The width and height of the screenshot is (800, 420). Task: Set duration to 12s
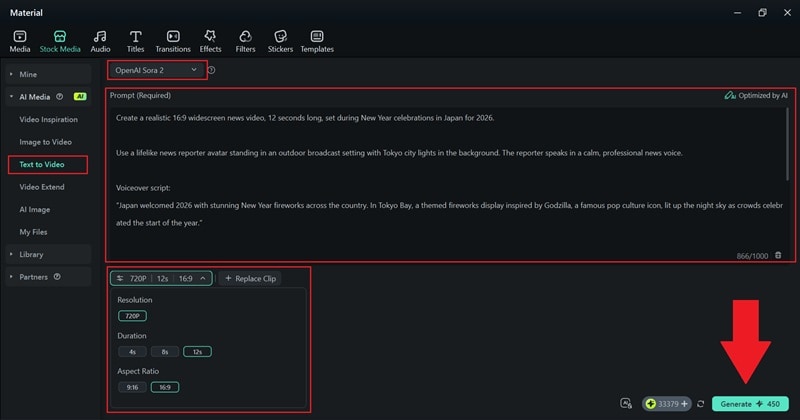coord(197,352)
